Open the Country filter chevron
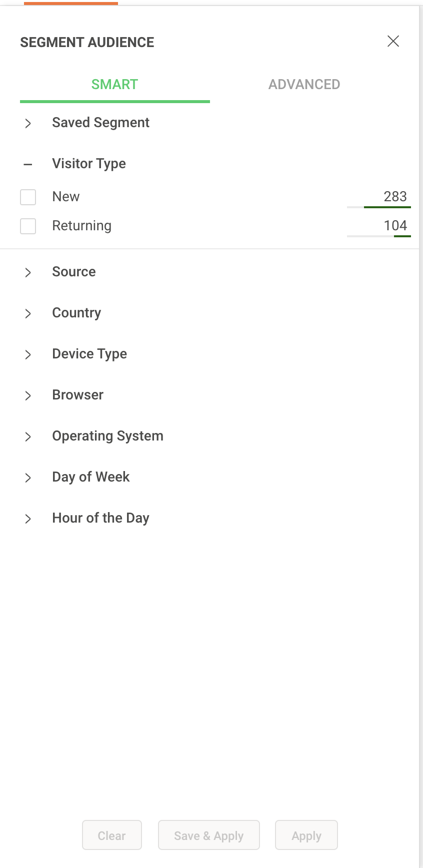Screen dimensions: 423x868 [x=28, y=313]
